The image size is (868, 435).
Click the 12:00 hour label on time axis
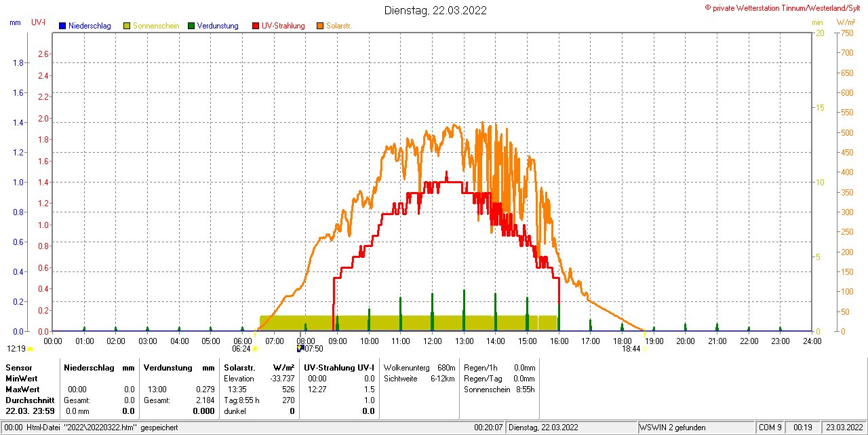tap(432, 341)
